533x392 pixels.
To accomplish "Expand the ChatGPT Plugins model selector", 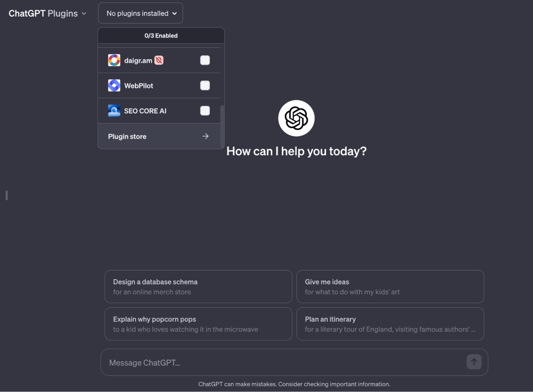I will 84,13.
